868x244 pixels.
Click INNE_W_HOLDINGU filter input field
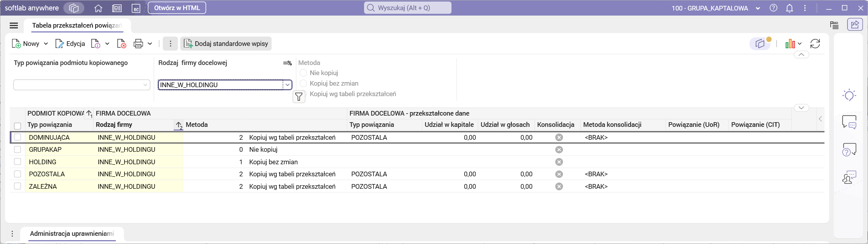[221, 85]
